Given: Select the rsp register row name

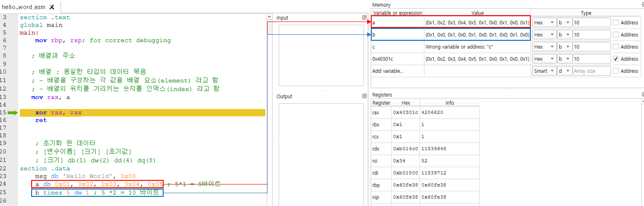Looking at the screenshot, I should [381, 197].
